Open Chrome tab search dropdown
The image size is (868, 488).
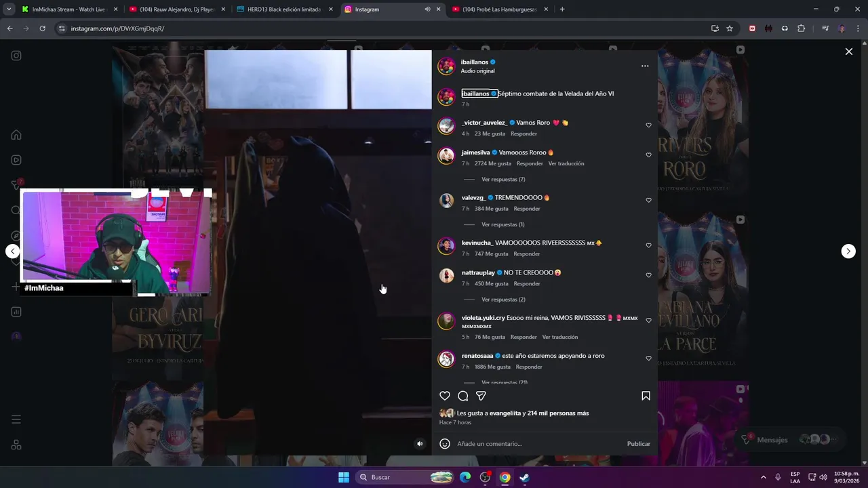pyautogui.click(x=9, y=9)
